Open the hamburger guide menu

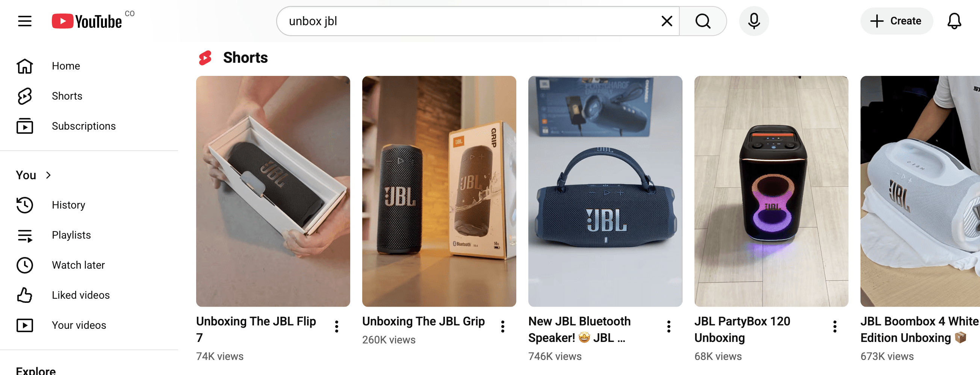pyautogui.click(x=25, y=21)
